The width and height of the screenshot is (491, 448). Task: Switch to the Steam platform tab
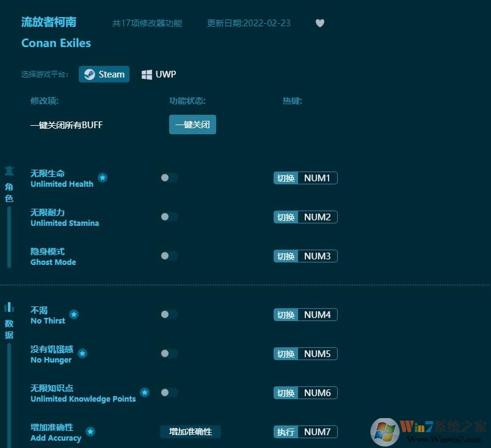pyautogui.click(x=104, y=74)
